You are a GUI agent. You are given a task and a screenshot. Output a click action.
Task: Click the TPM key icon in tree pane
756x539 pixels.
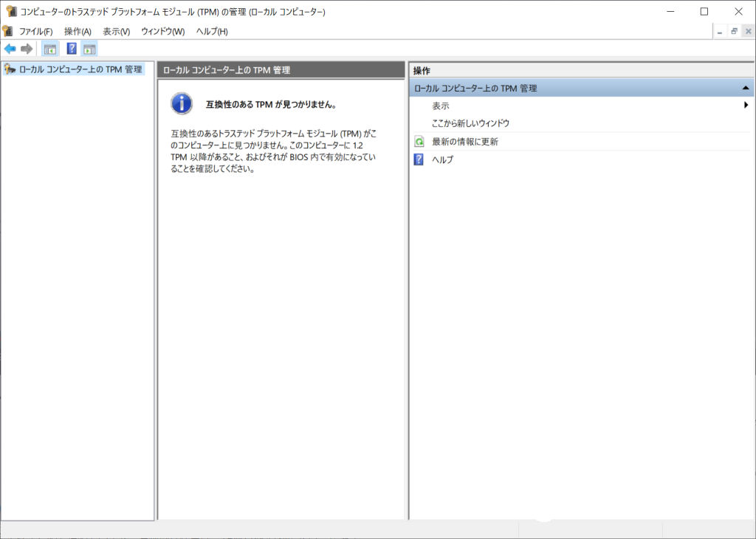click(x=10, y=69)
